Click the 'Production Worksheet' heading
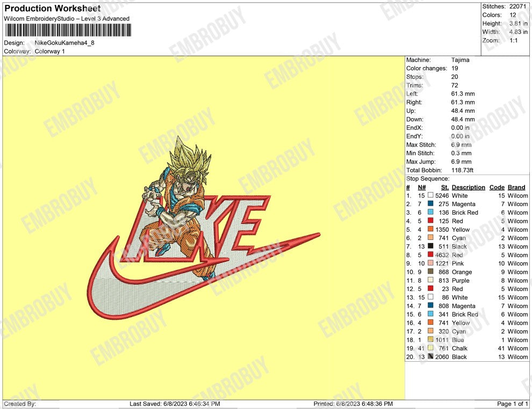532x409 pixels. point(53,8)
